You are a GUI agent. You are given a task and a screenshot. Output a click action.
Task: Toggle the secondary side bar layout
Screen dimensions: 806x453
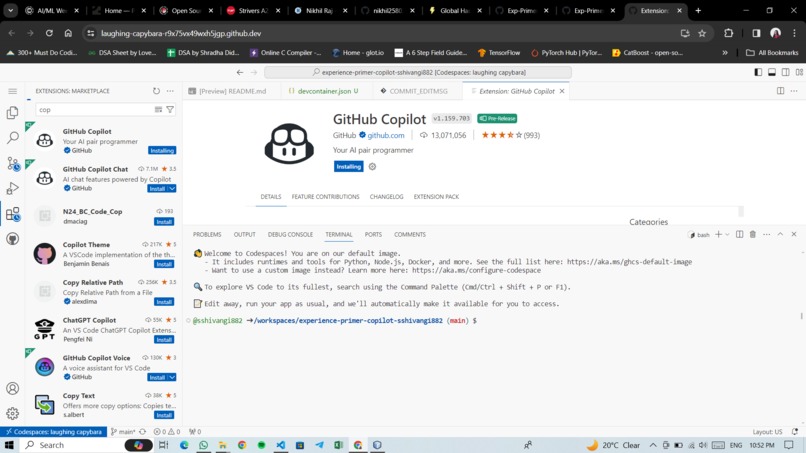(785, 73)
